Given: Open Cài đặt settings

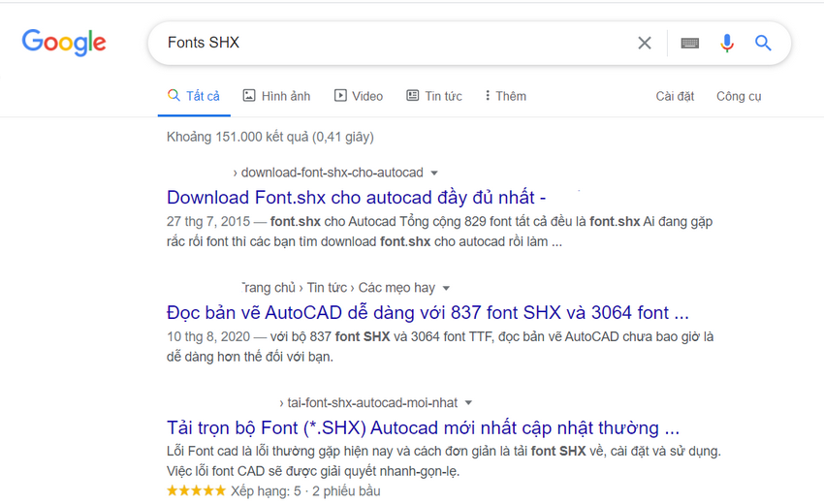Looking at the screenshot, I should click(675, 96).
